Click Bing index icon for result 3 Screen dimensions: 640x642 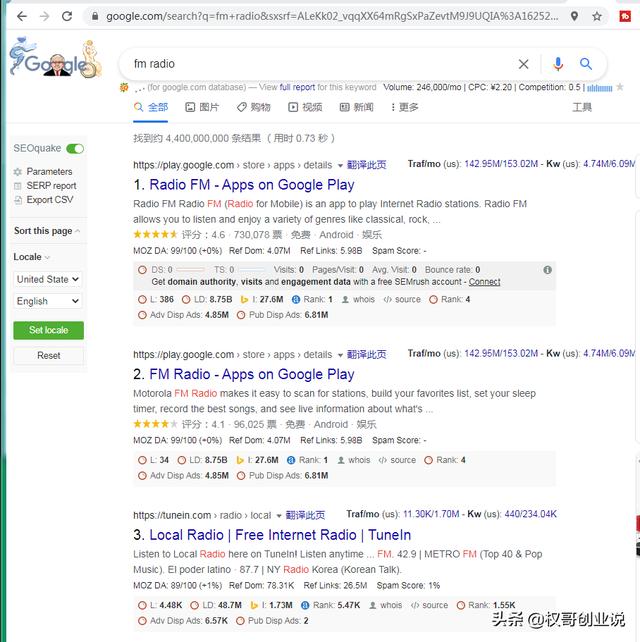pyautogui.click(x=254, y=605)
